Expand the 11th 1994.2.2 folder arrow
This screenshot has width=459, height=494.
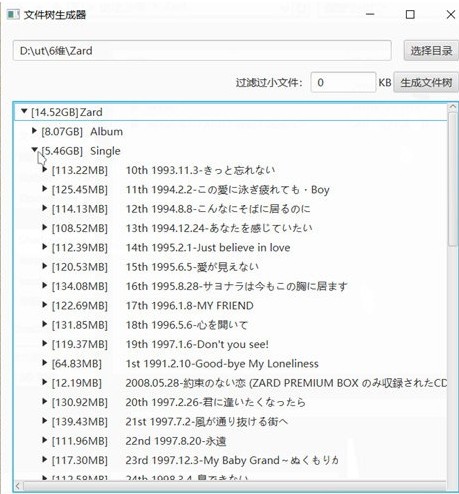[x=44, y=189]
